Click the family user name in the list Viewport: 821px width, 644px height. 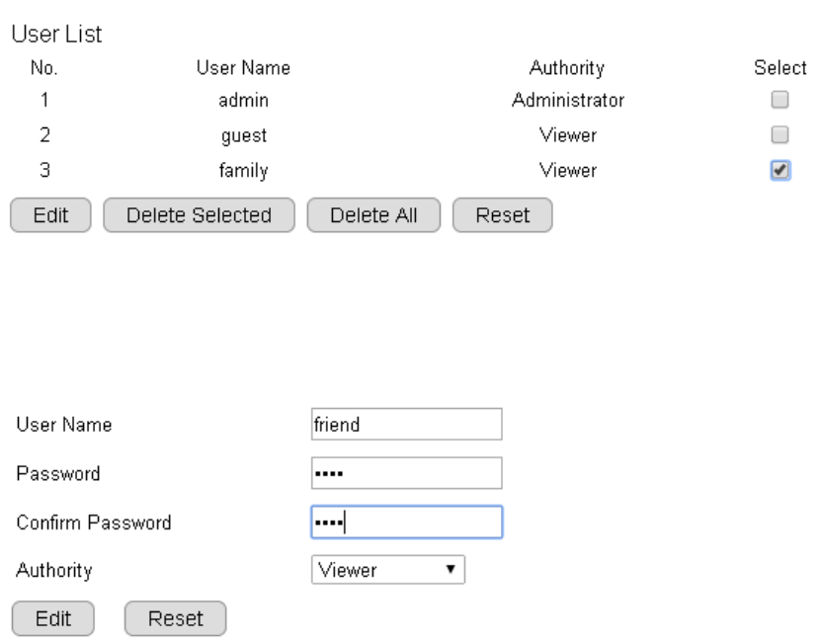(243, 170)
